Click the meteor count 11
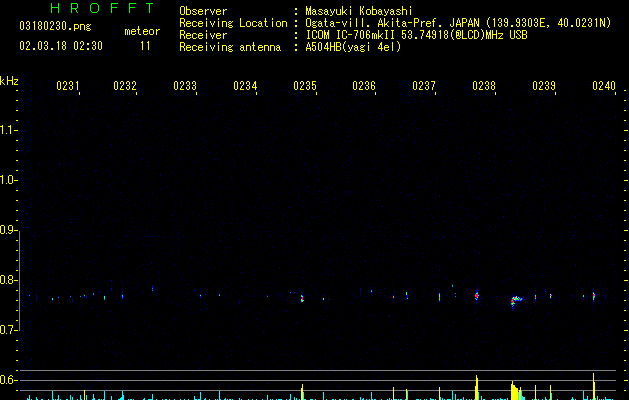Image resolution: width=629 pixels, height=400 pixels. point(145,46)
